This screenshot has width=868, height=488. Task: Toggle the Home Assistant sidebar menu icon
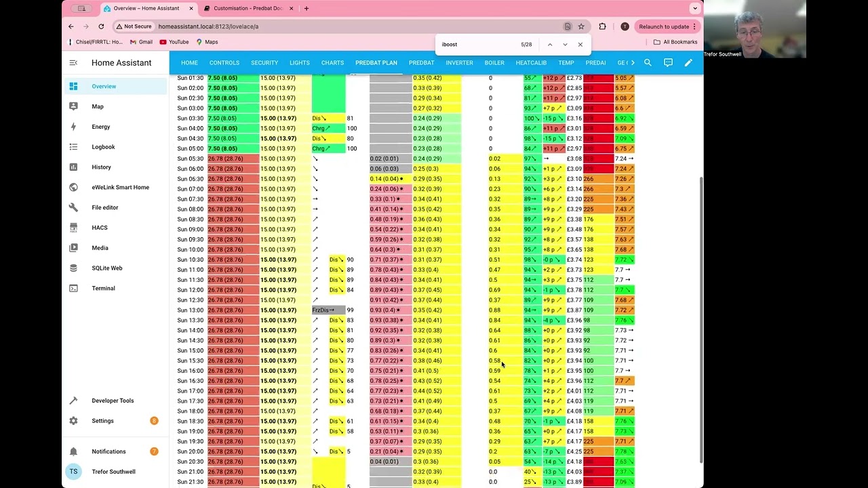(73, 63)
